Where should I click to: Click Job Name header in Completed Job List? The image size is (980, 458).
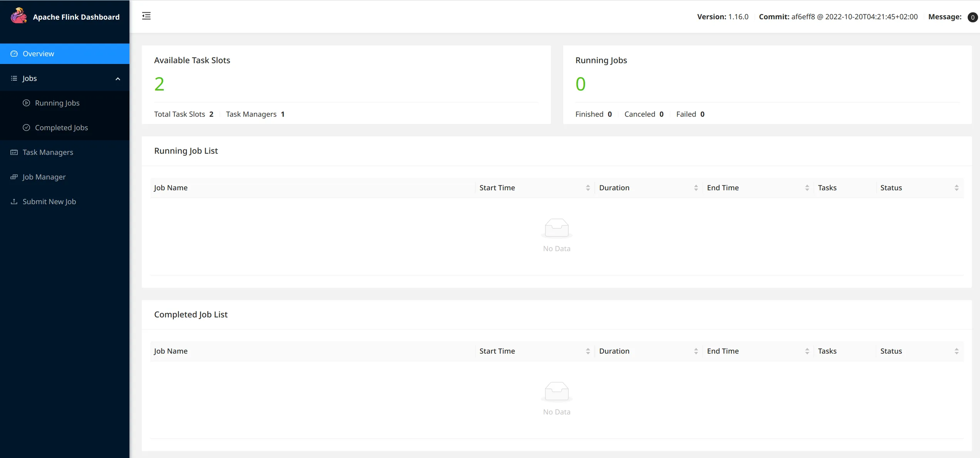point(171,351)
